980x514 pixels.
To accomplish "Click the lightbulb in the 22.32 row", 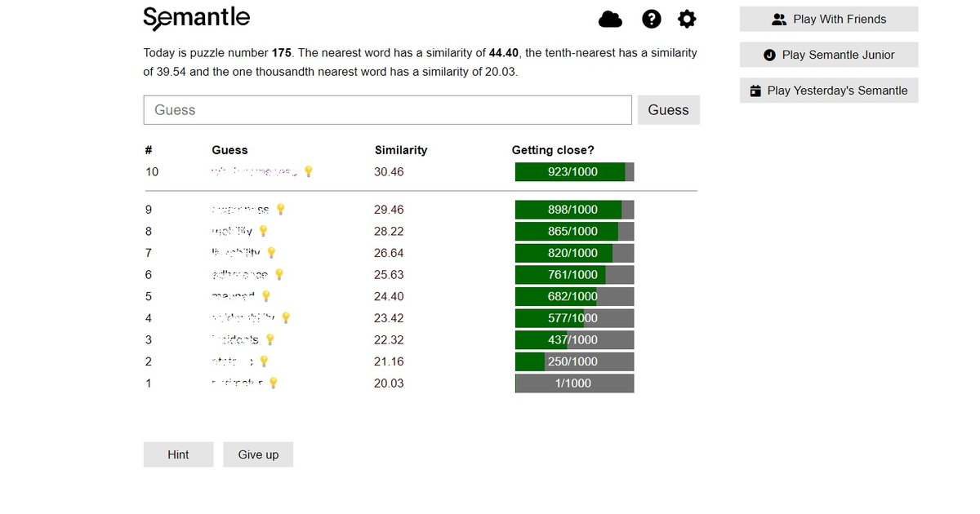I will (270, 339).
